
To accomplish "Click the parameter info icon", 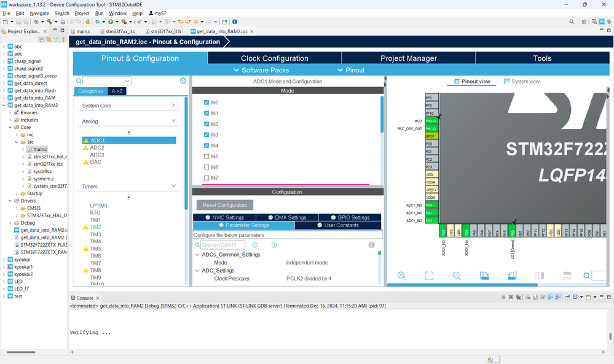I will click(372, 245).
